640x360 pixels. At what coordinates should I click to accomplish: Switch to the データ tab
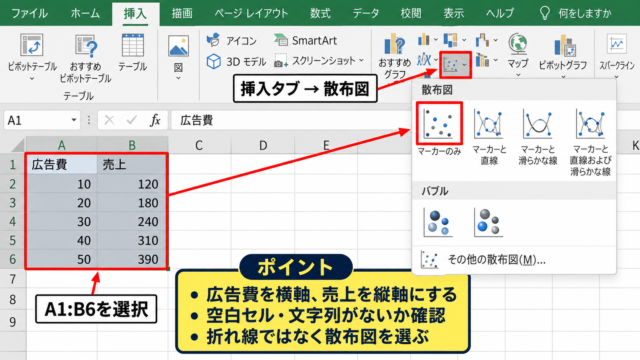tap(366, 13)
